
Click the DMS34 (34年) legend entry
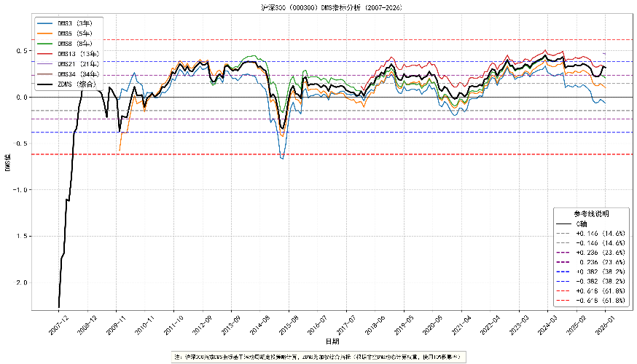pos(68,74)
